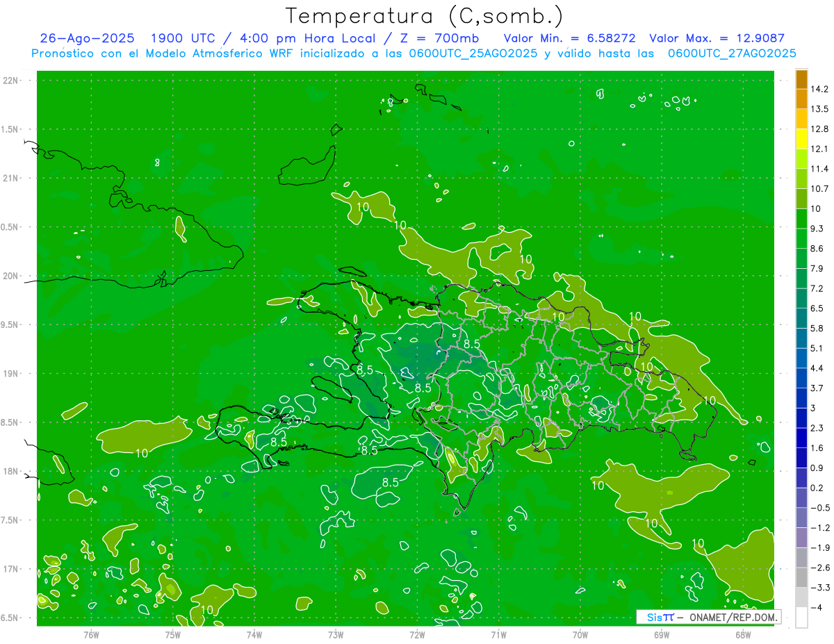Click the "68W" longitude label

pos(743,634)
